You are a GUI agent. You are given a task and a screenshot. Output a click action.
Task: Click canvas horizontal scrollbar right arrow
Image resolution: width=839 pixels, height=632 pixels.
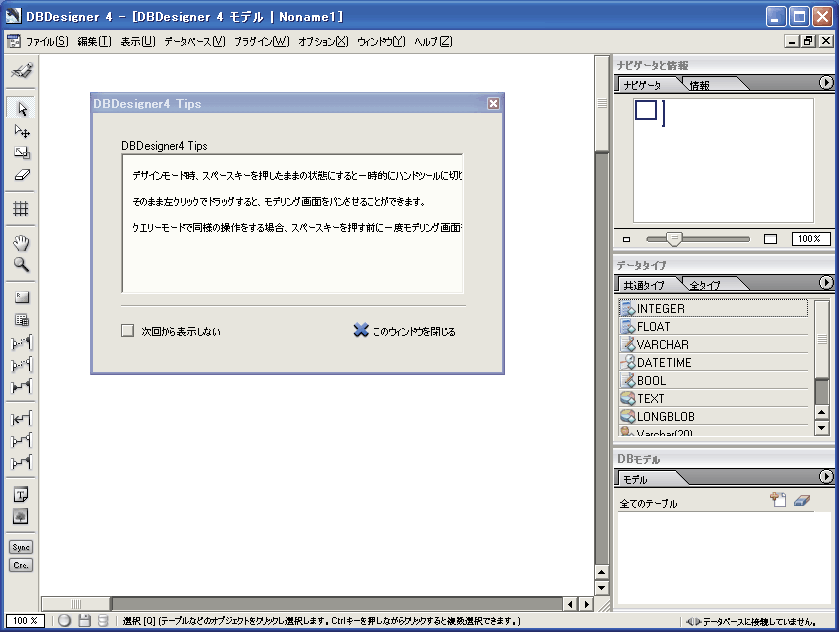pos(587,604)
